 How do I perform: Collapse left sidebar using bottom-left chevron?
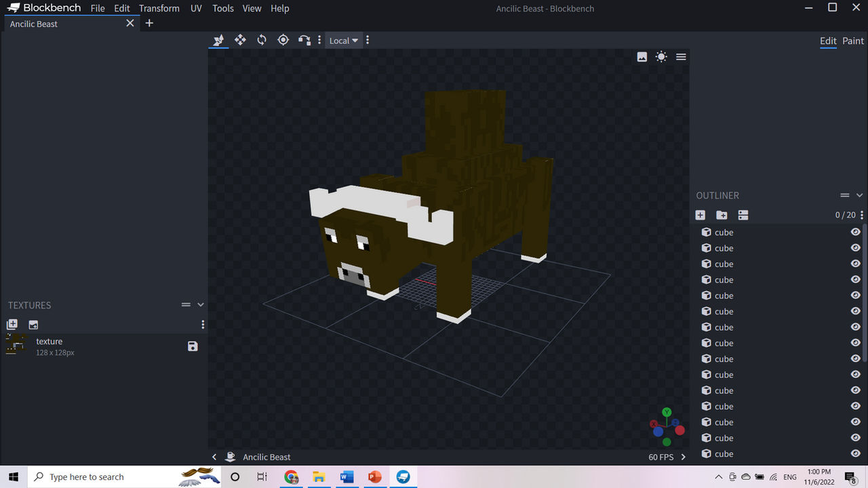pyautogui.click(x=214, y=457)
